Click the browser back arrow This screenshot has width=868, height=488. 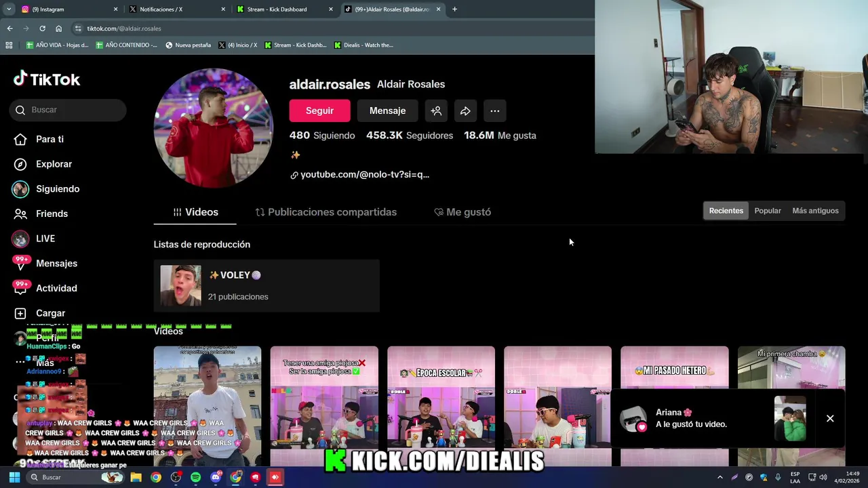coord(9,28)
